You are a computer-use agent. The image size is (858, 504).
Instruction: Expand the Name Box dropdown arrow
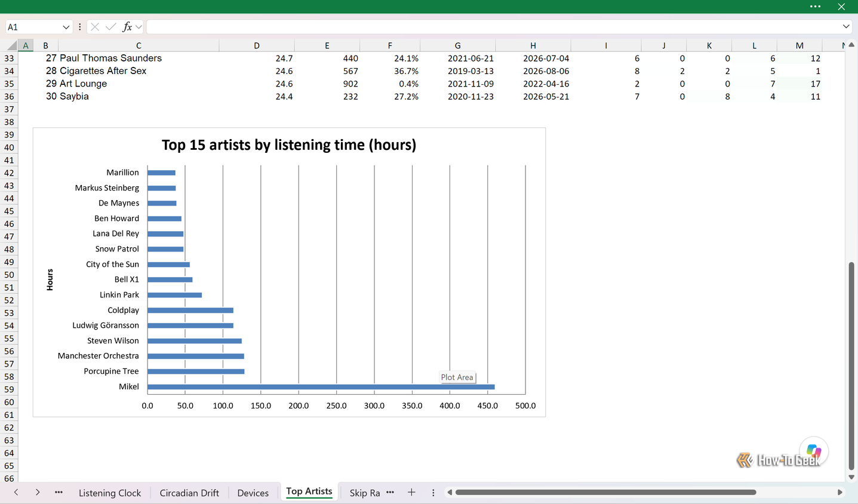pyautogui.click(x=66, y=27)
